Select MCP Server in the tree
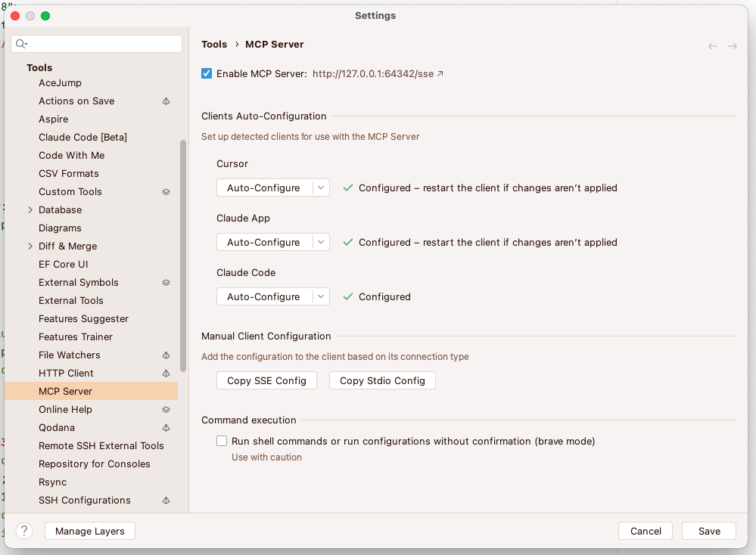Image resolution: width=756 pixels, height=555 pixels. click(x=92, y=391)
